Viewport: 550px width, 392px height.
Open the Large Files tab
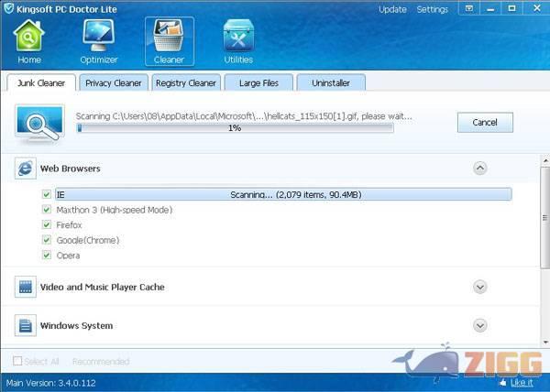pos(258,82)
